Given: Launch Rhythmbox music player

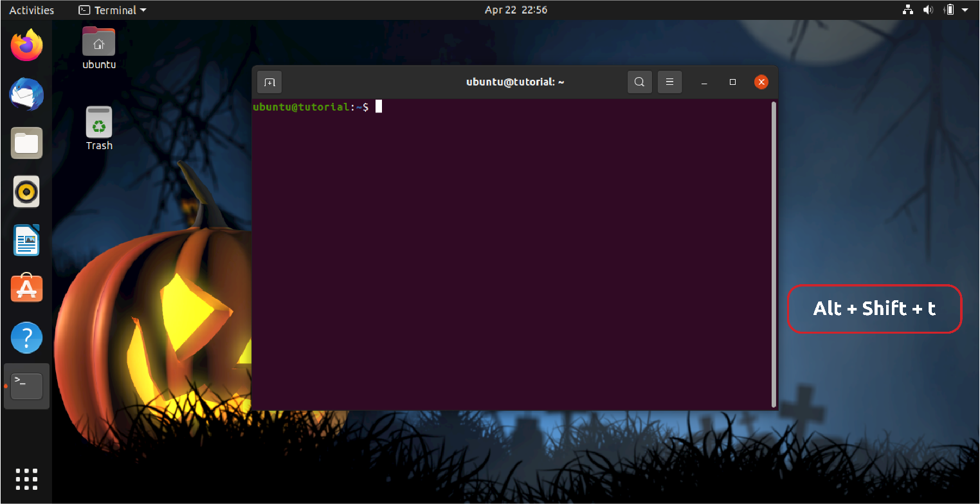Looking at the screenshot, I should pos(26,192).
